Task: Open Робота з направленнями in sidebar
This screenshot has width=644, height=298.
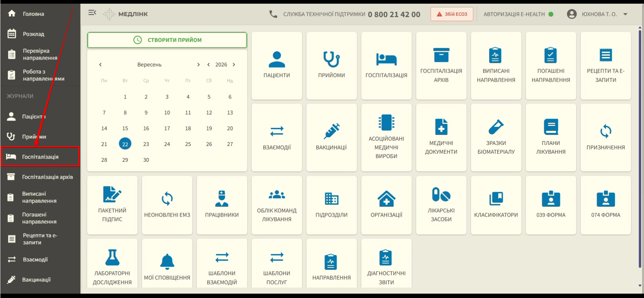Action: [40, 75]
